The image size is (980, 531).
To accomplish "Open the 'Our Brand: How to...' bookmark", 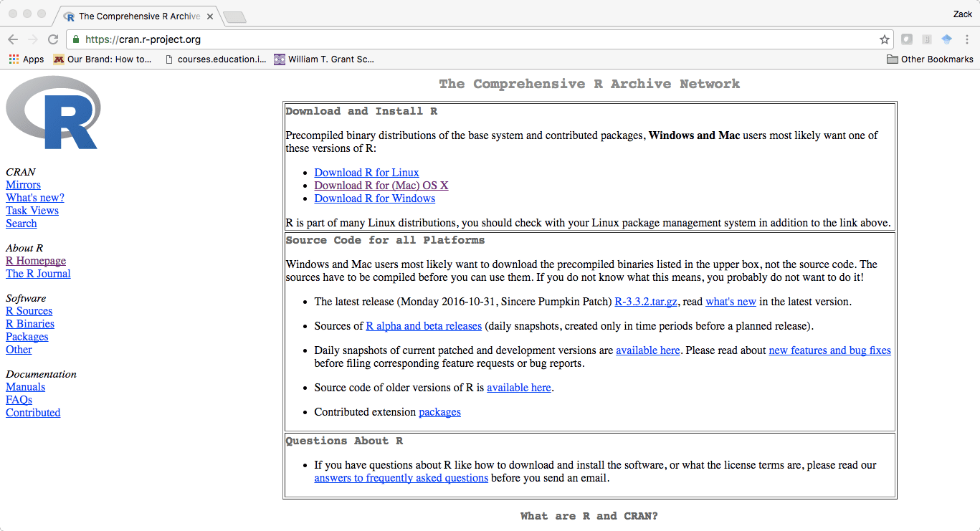I will click(103, 59).
